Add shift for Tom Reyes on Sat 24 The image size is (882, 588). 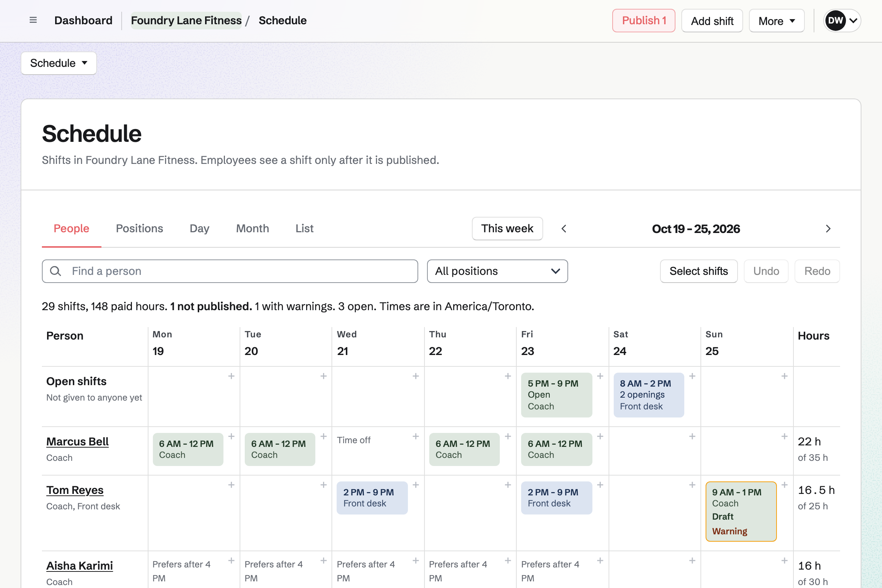click(692, 485)
